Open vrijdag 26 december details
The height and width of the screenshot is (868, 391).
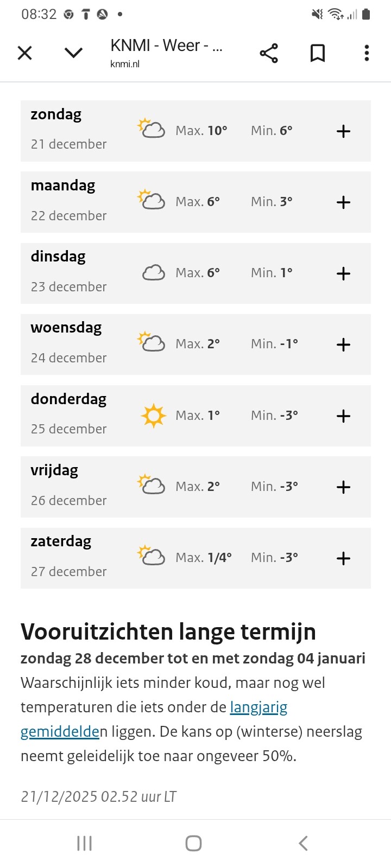pyautogui.click(x=343, y=487)
